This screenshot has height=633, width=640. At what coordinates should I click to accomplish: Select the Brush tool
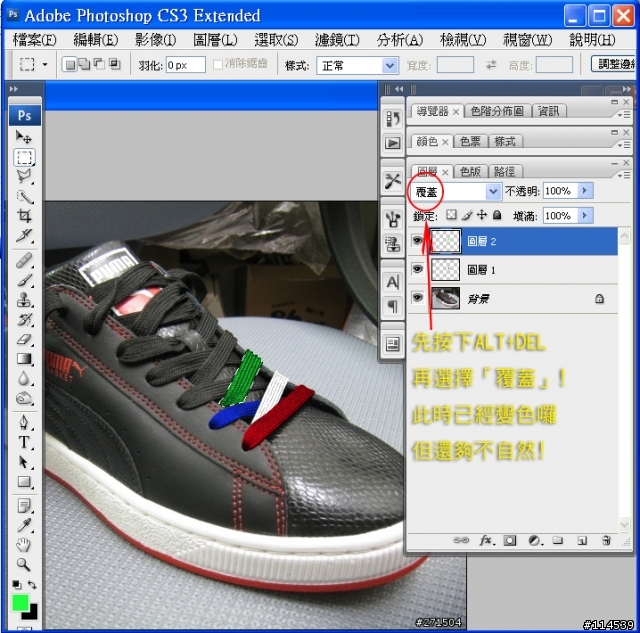point(24,280)
